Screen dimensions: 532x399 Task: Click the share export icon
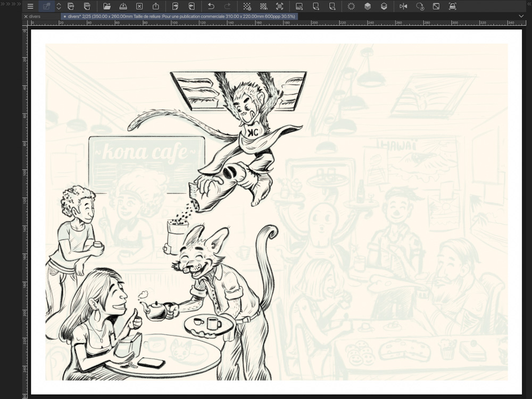point(156,6)
